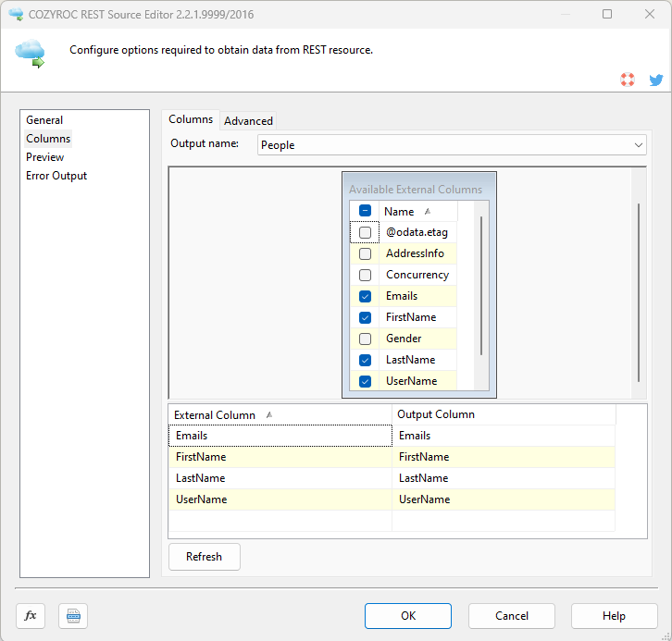Select the Columns tab
This screenshot has height=641, width=672.
click(x=191, y=119)
